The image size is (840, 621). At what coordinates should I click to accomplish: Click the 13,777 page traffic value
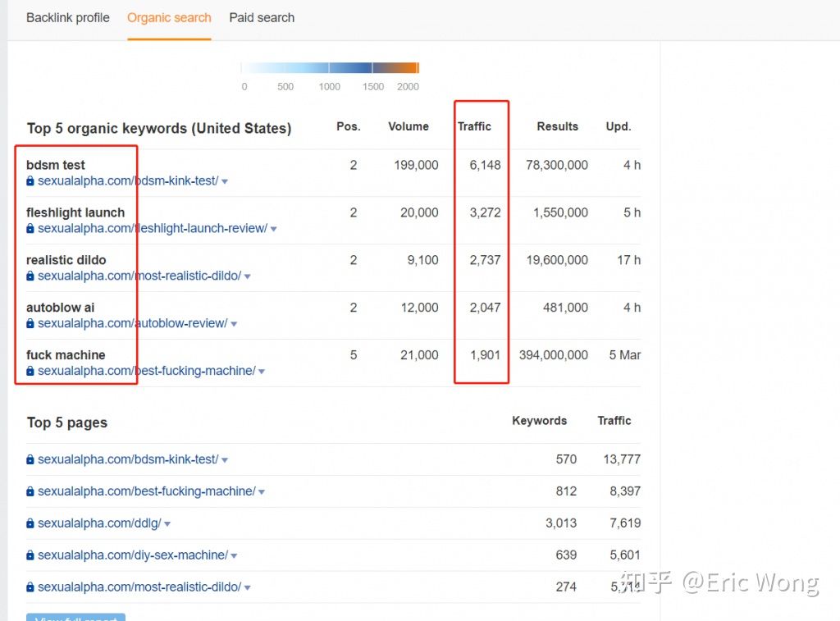[622, 459]
